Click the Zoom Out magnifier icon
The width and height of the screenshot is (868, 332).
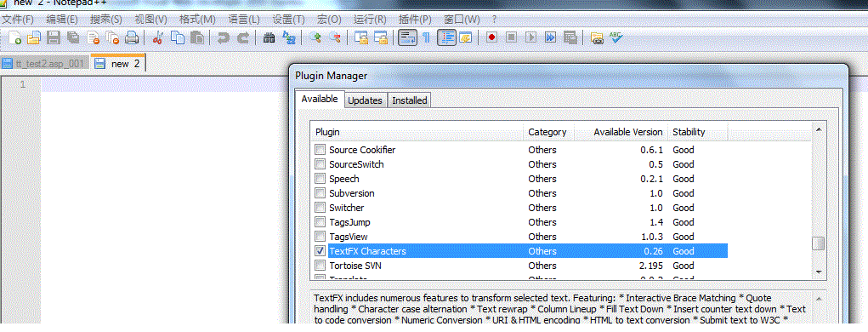pyautogui.click(x=334, y=37)
